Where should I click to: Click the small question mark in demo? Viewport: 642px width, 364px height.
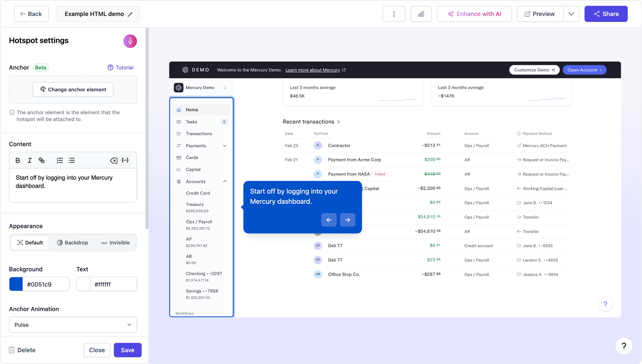click(x=605, y=304)
